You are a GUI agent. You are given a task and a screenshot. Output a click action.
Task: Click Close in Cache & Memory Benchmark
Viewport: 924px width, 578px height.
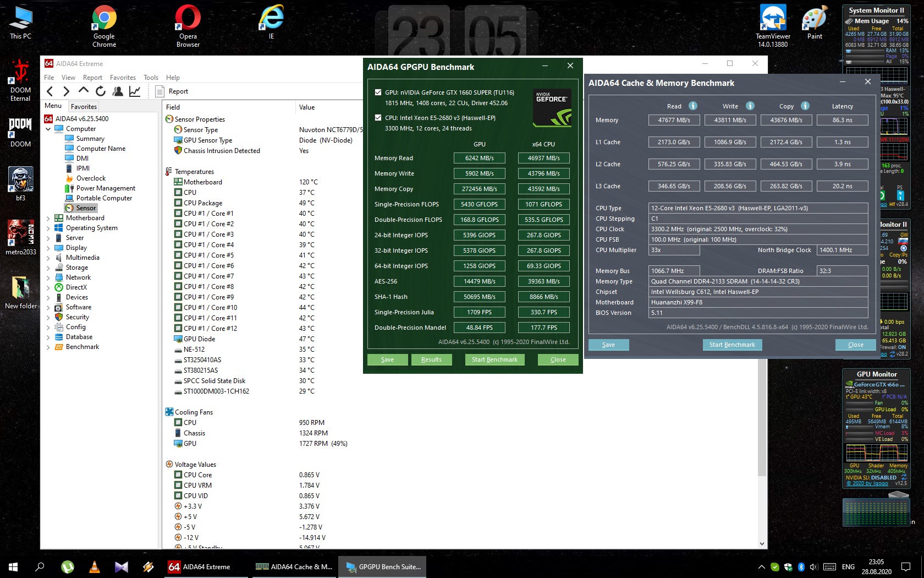tap(856, 345)
